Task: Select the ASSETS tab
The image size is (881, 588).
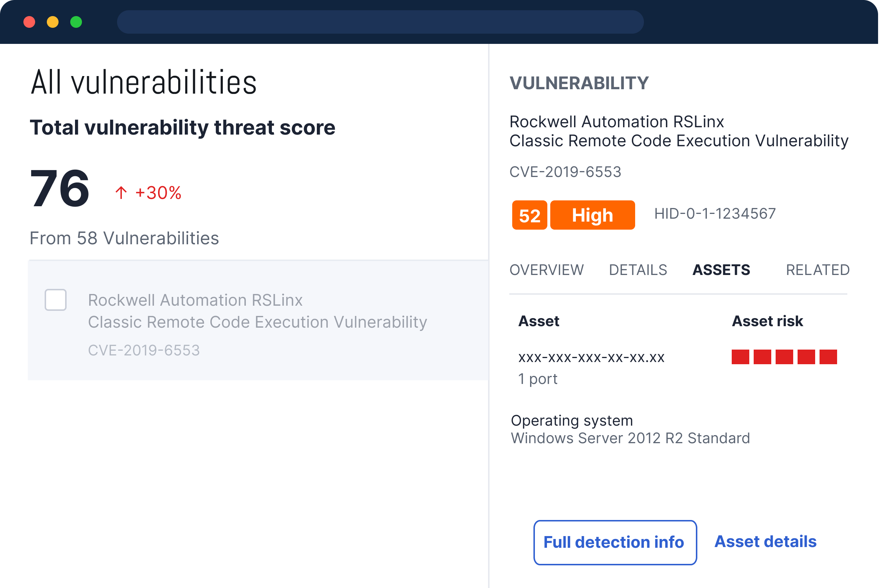Action: (x=721, y=270)
